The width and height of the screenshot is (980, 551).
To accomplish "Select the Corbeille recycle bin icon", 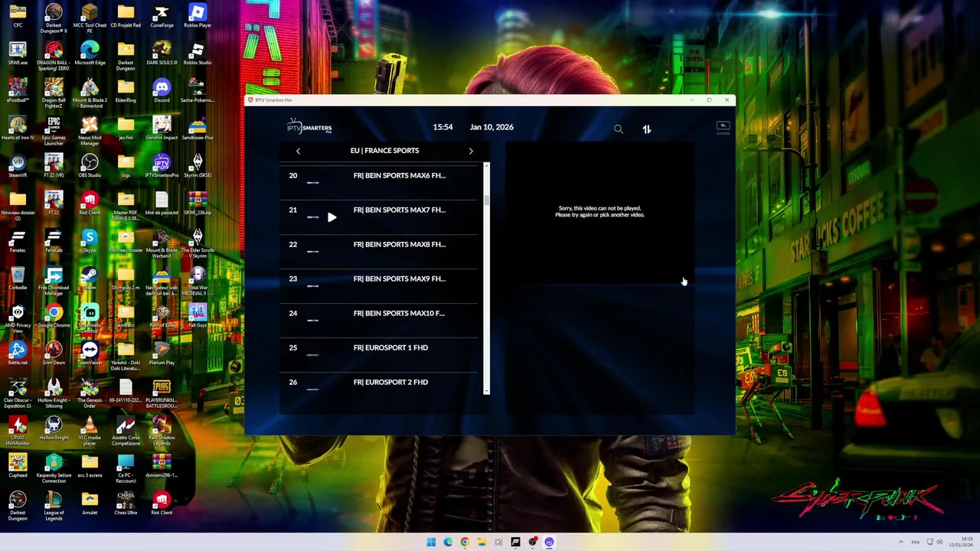I will (x=18, y=279).
